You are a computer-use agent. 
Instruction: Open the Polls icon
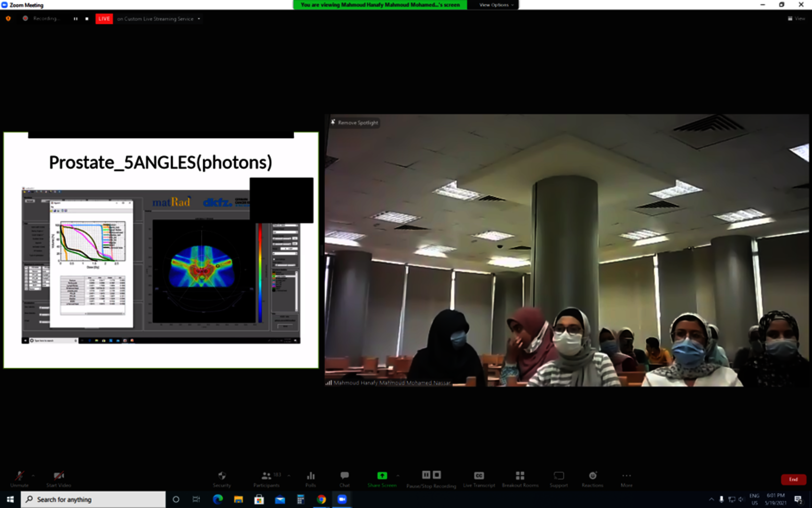coord(310,478)
